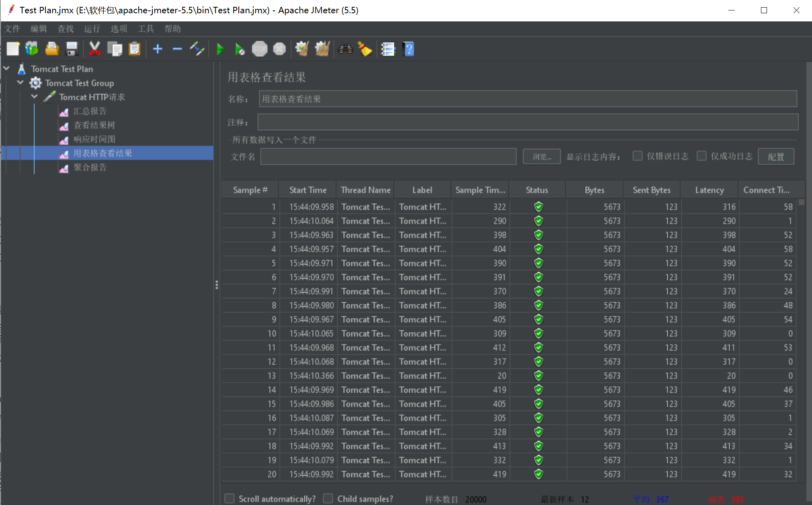Save the test plan with disk icon

click(x=72, y=49)
